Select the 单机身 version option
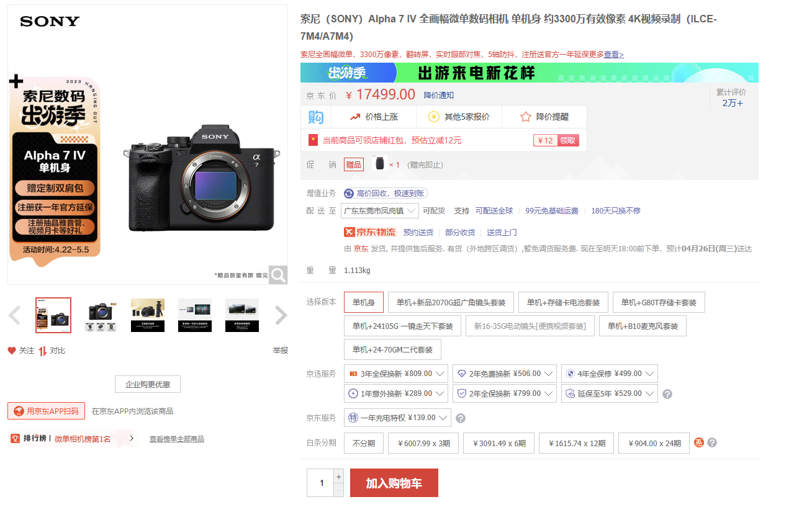The width and height of the screenshot is (812, 507). 364,302
